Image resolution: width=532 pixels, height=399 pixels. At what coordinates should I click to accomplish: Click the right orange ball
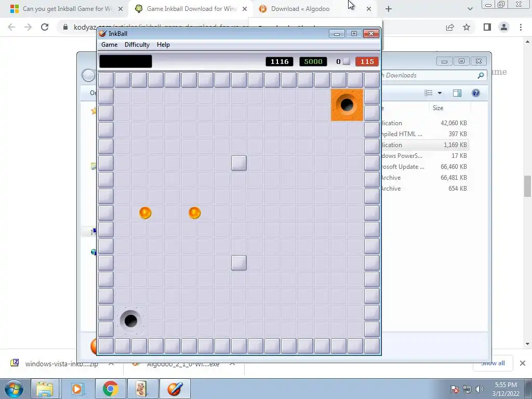(194, 212)
